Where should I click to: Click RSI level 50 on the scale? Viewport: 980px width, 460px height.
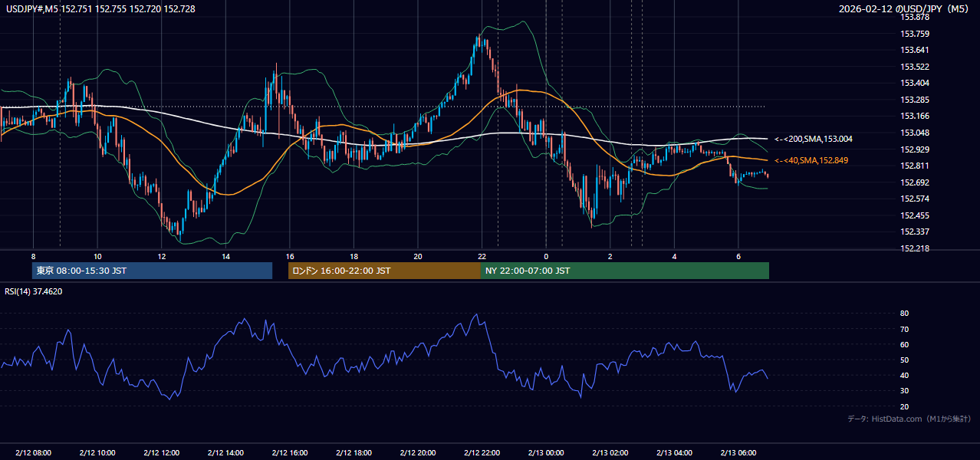tap(904, 360)
